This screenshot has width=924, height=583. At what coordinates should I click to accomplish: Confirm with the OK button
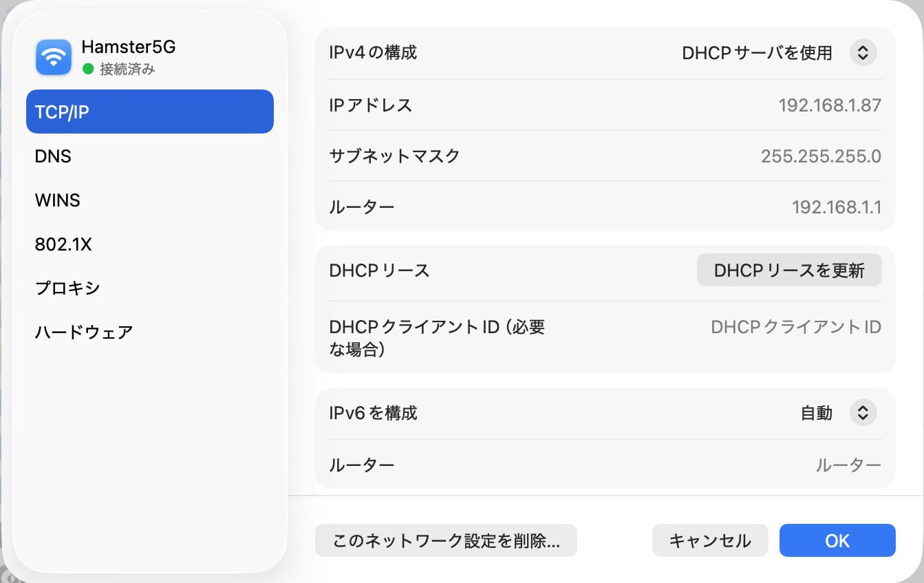pos(837,540)
